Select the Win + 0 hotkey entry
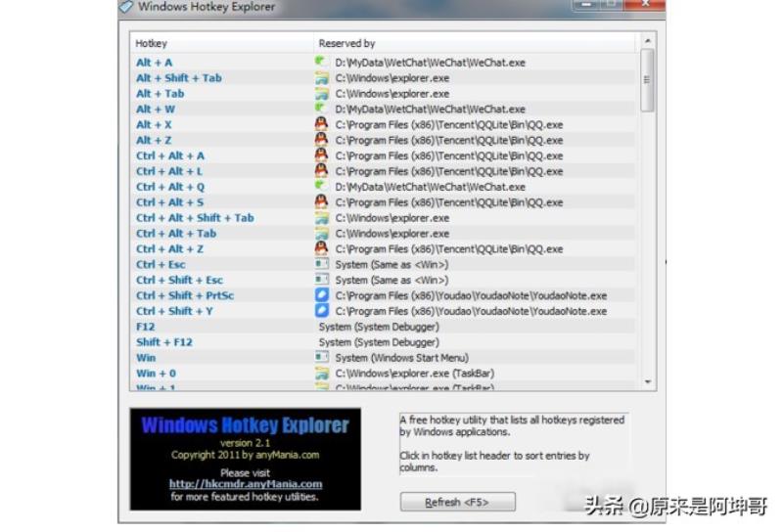Screen dimensions: 783x532 pyautogui.click(x=156, y=373)
